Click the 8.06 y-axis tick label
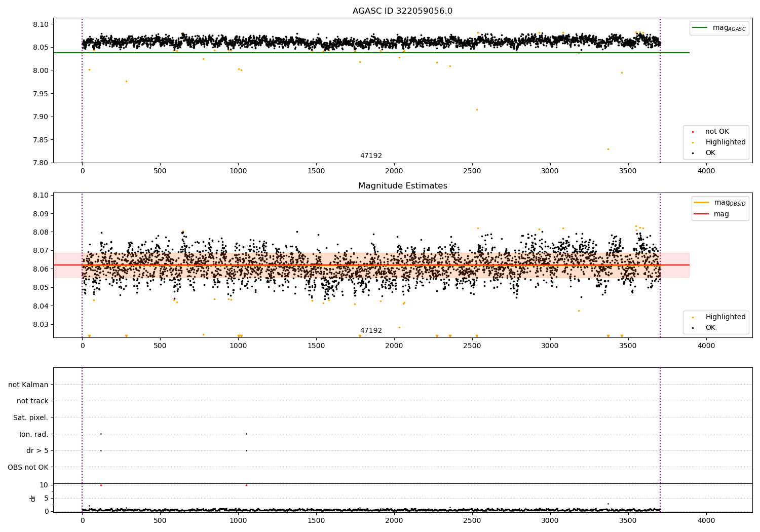 pos(40,269)
